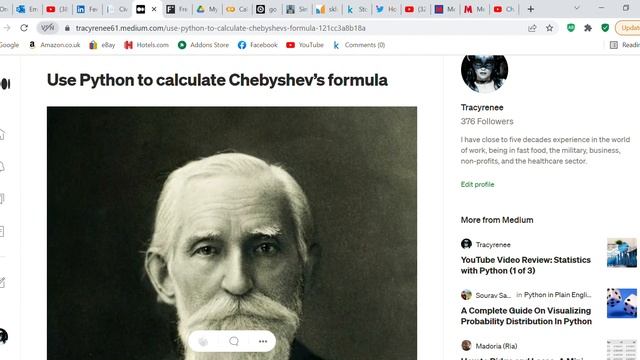The height and width of the screenshot is (360, 640).
Task: Open profile avatar at sidebar bottom
Action: pyautogui.click(x=4, y=336)
